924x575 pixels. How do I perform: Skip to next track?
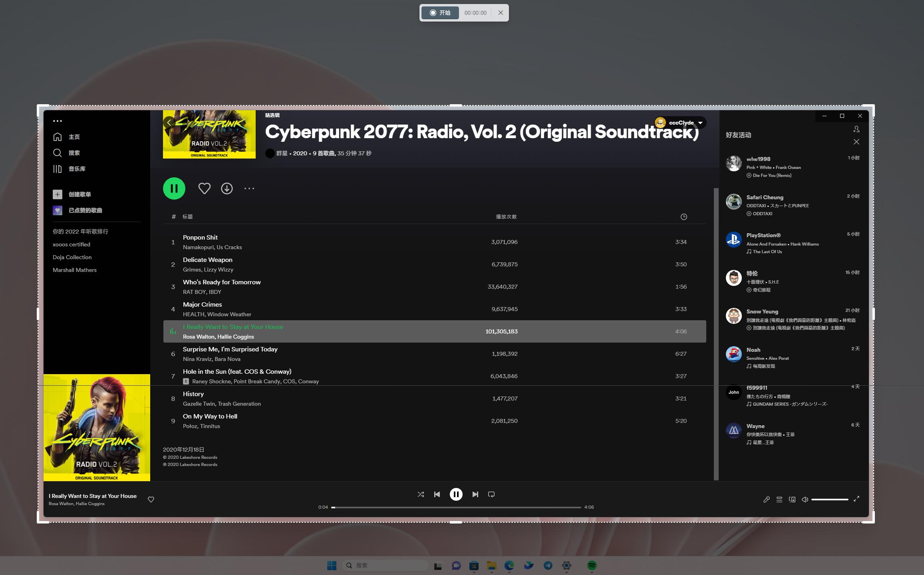pos(475,494)
